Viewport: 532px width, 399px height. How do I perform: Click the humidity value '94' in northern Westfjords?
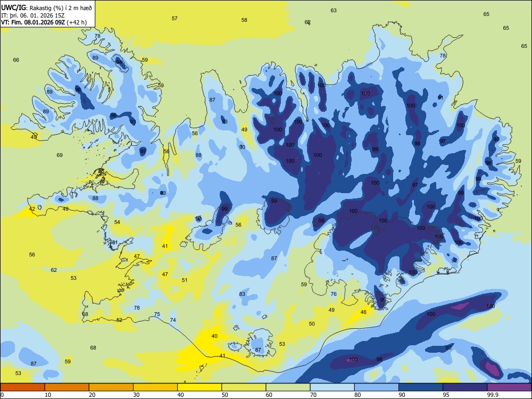point(119,62)
